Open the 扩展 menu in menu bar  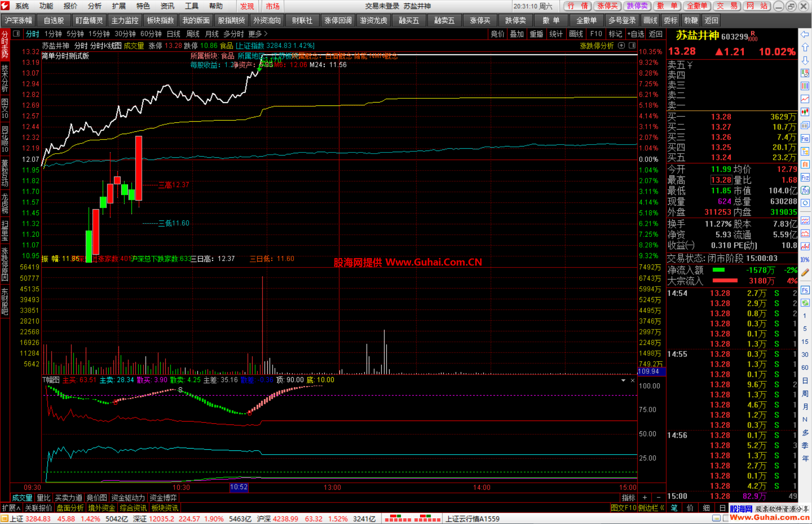[x=119, y=6]
